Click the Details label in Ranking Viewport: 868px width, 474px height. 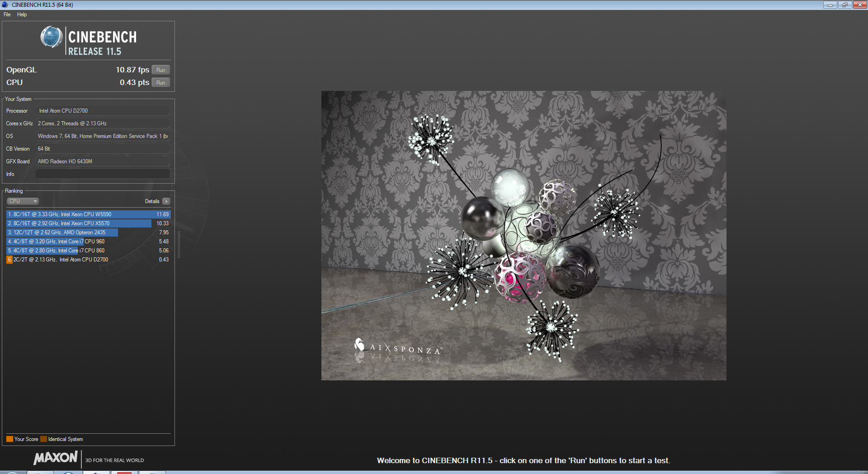click(x=152, y=201)
